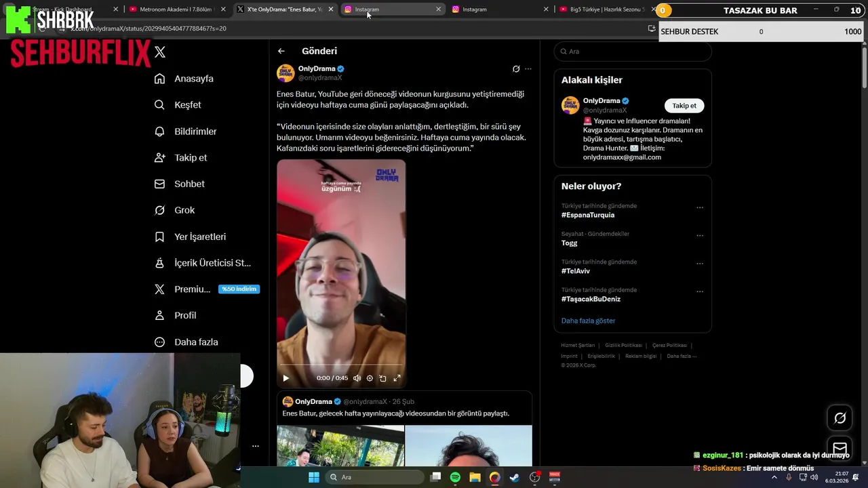
Task: Open the post's three-dot more menu
Action: click(x=528, y=68)
